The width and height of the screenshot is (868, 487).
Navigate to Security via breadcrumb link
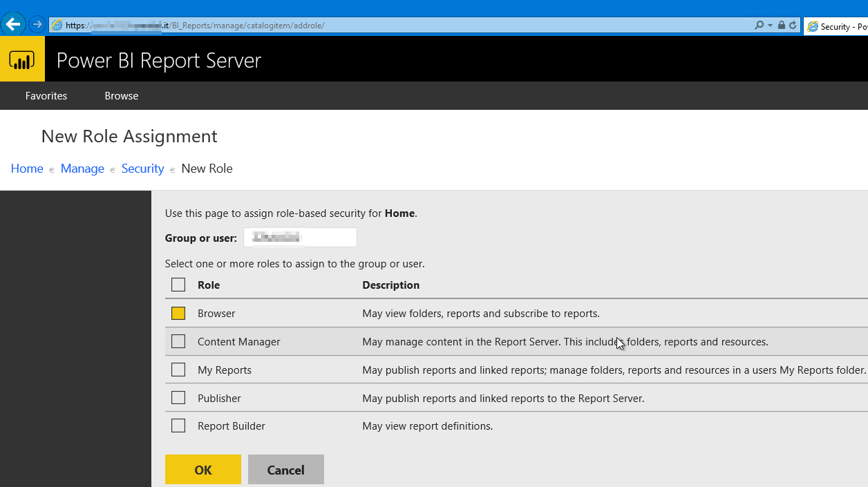click(x=142, y=168)
